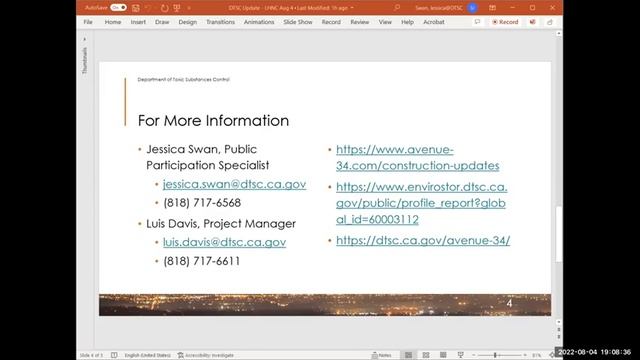Click phone number (818) 717-6611
The image size is (640, 360).
(x=202, y=261)
